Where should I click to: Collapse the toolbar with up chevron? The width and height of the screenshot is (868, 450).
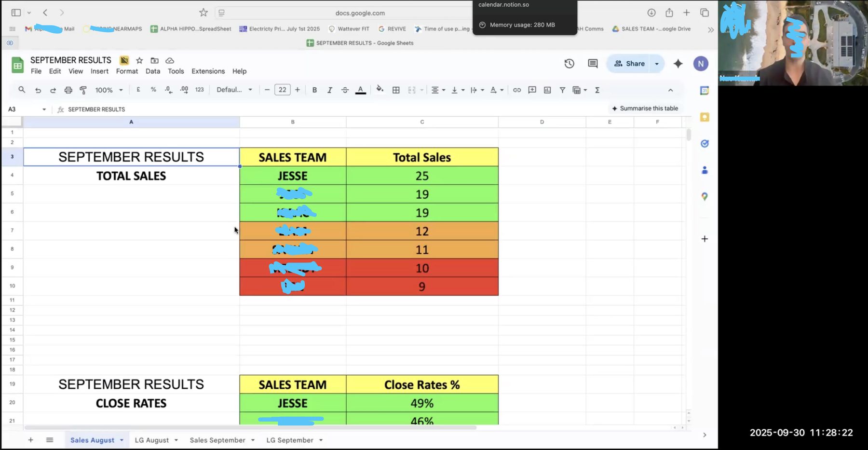point(670,90)
